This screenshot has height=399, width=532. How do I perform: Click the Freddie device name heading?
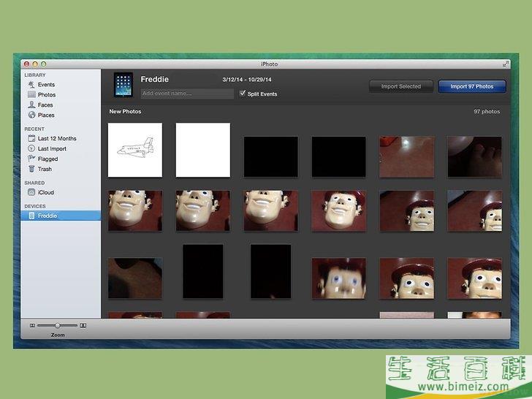pyautogui.click(x=155, y=80)
